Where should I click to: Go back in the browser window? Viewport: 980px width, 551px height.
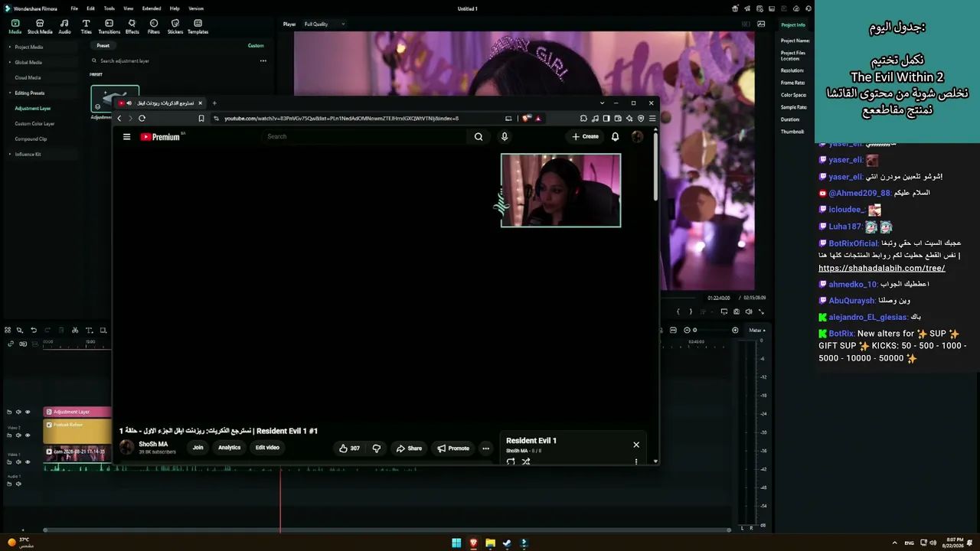tap(119, 119)
